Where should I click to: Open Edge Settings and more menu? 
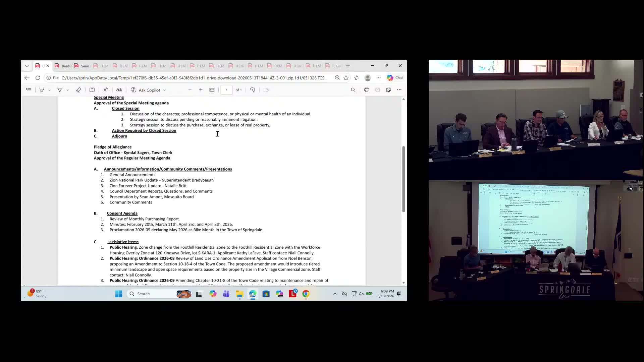click(378, 78)
